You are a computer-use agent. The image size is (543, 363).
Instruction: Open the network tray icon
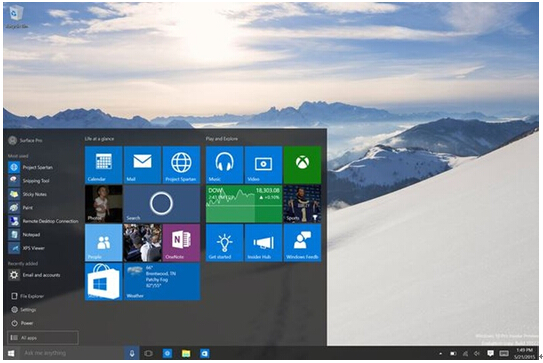point(465,354)
